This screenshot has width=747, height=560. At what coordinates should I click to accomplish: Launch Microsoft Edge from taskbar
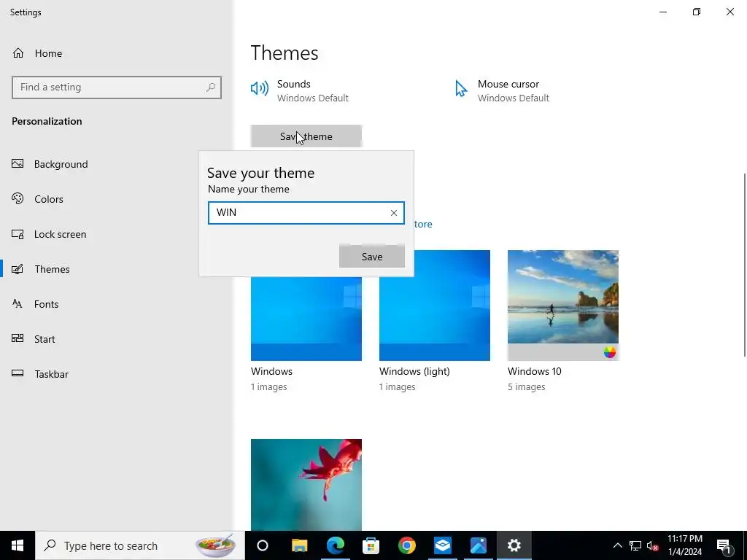click(336, 545)
